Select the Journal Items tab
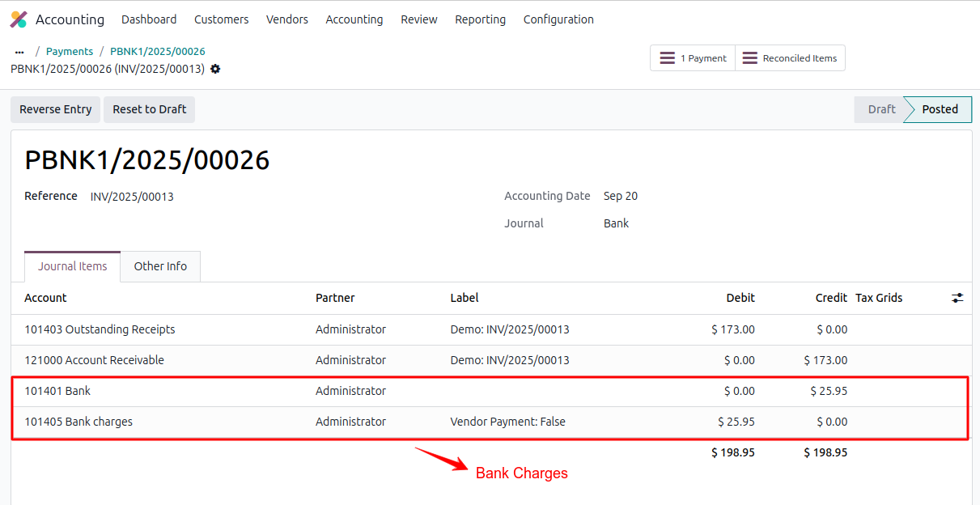The width and height of the screenshot is (980, 505). 72,265
